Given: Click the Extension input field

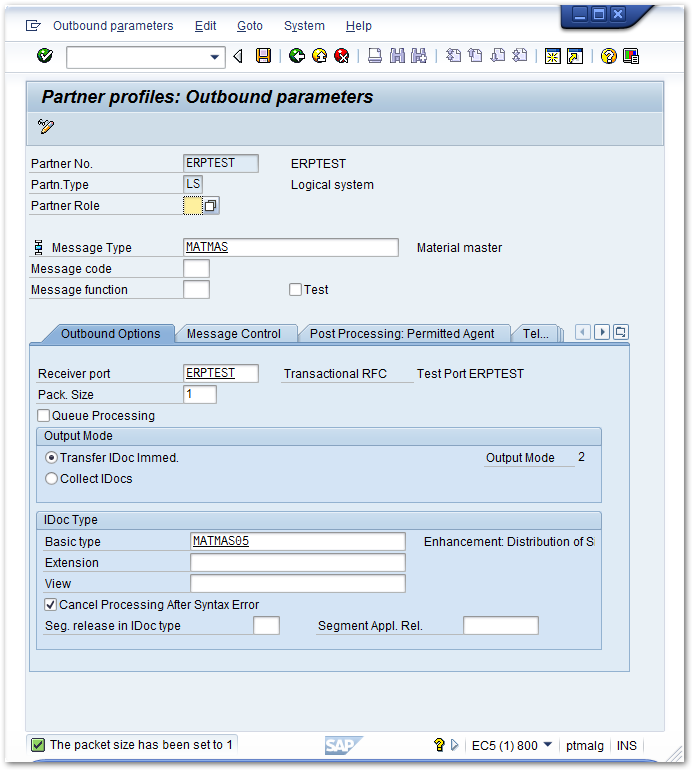Looking at the screenshot, I should (298, 563).
